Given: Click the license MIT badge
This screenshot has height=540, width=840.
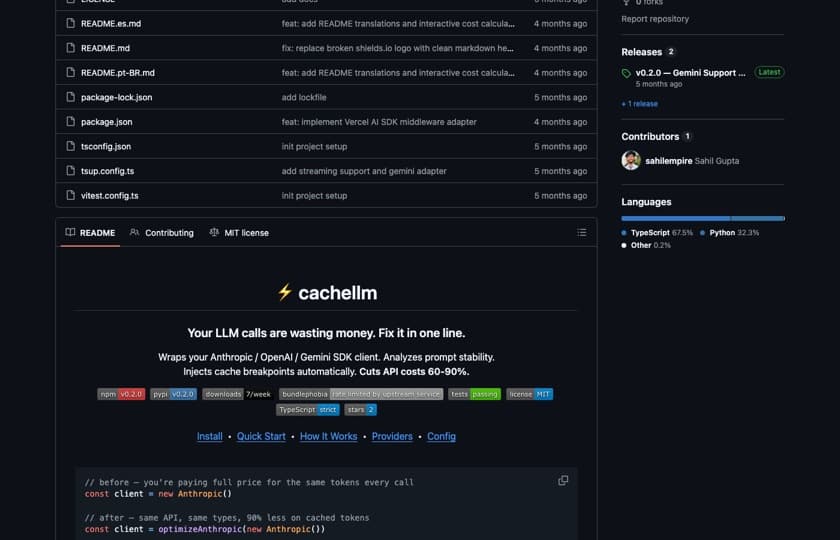Looking at the screenshot, I should [530, 394].
